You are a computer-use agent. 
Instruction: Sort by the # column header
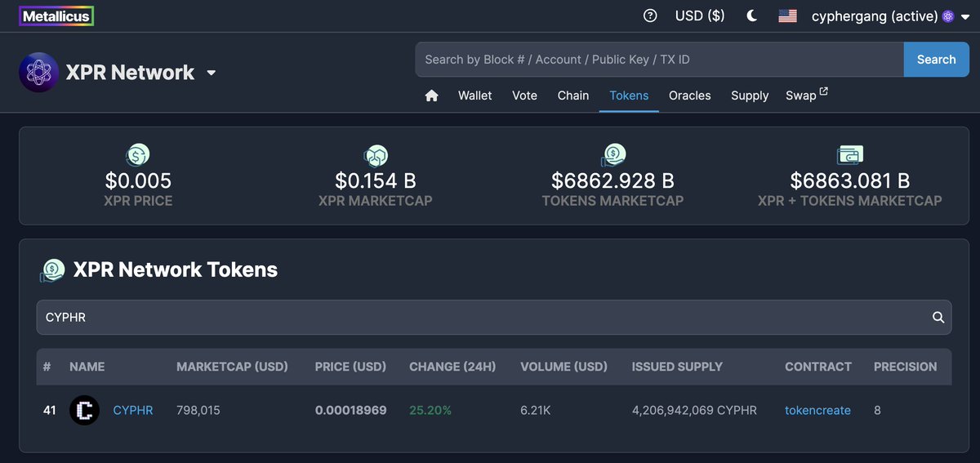click(x=47, y=367)
